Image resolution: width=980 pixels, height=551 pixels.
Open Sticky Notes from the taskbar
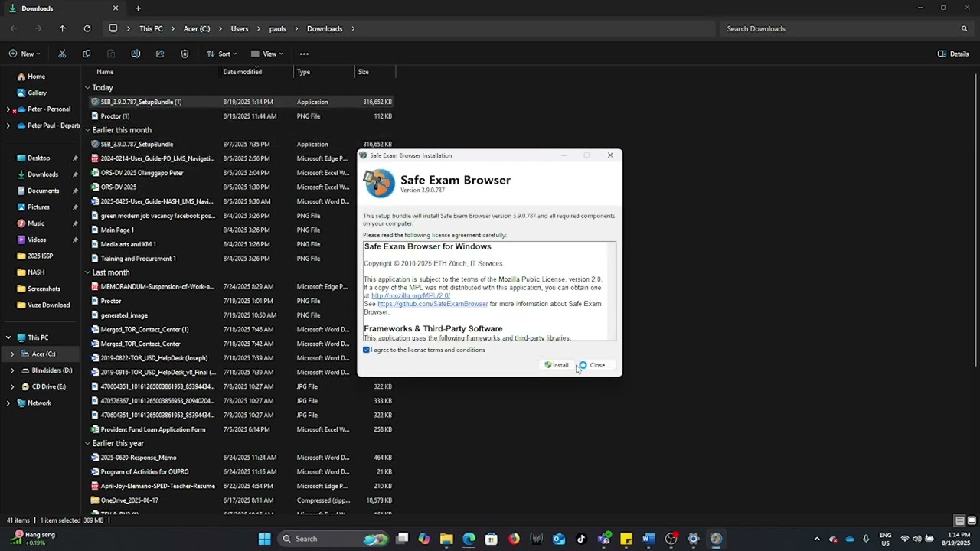pyautogui.click(x=626, y=539)
